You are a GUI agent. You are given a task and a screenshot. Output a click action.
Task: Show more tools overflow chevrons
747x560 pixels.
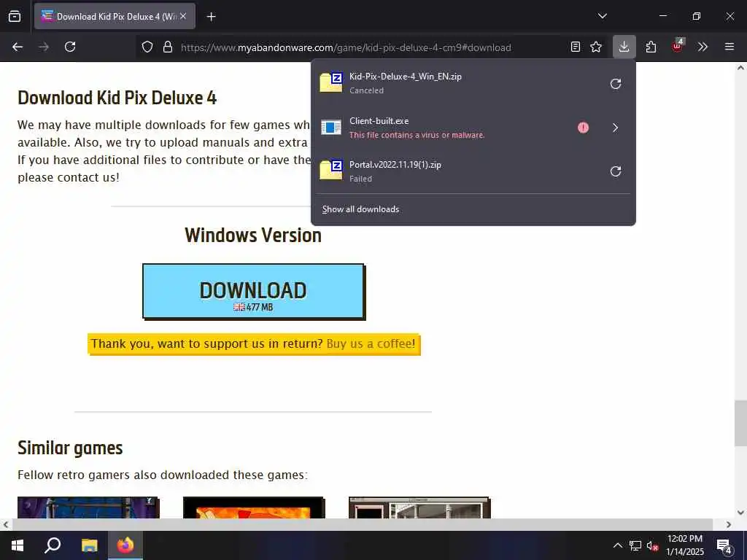[703, 47]
